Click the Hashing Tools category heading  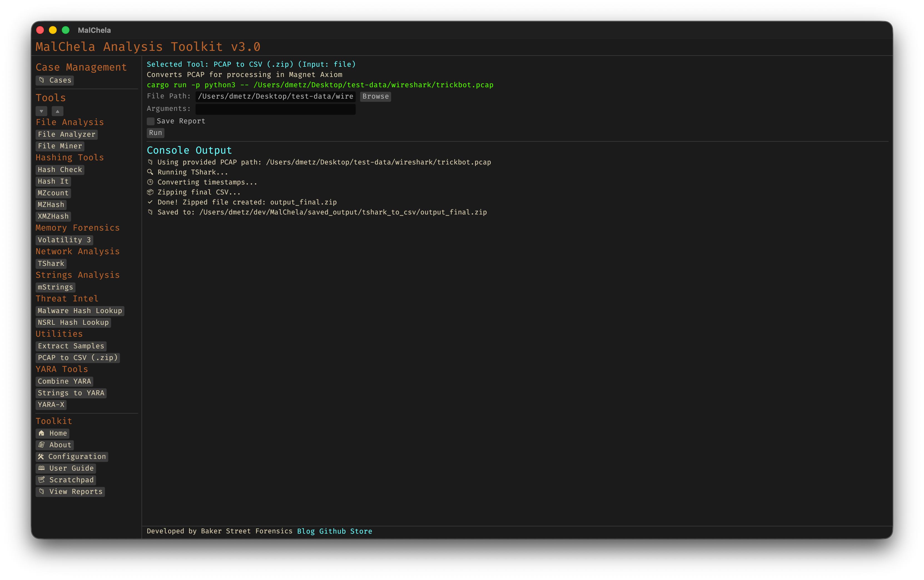pyautogui.click(x=70, y=157)
